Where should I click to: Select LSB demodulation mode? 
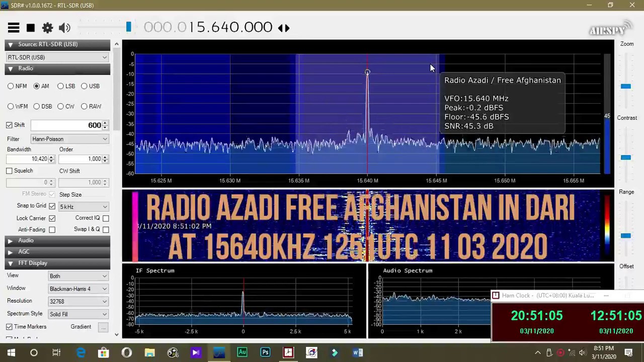pos(60,86)
